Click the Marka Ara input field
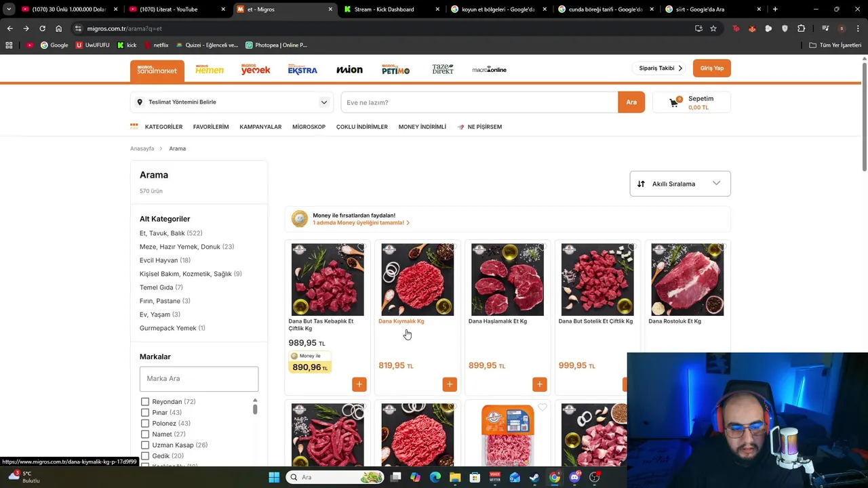 tap(199, 379)
